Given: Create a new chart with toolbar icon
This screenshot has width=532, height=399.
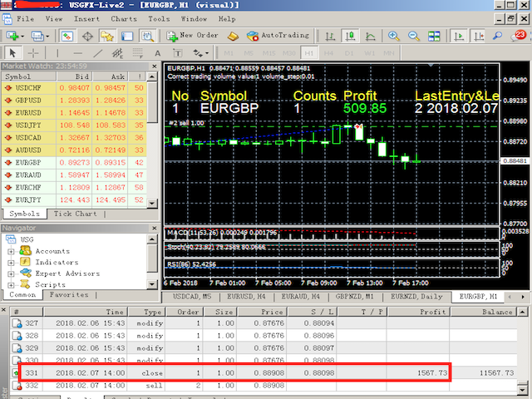Looking at the screenshot, I should [x=12, y=36].
